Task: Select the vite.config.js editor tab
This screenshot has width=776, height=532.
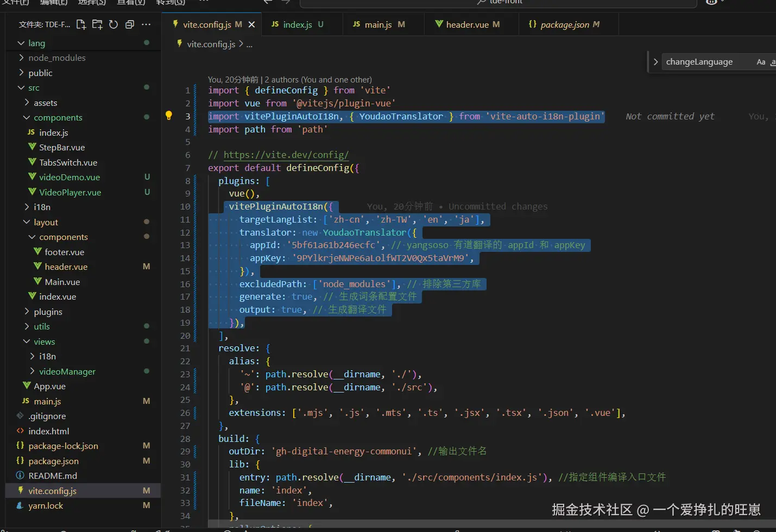Action: pos(212,24)
